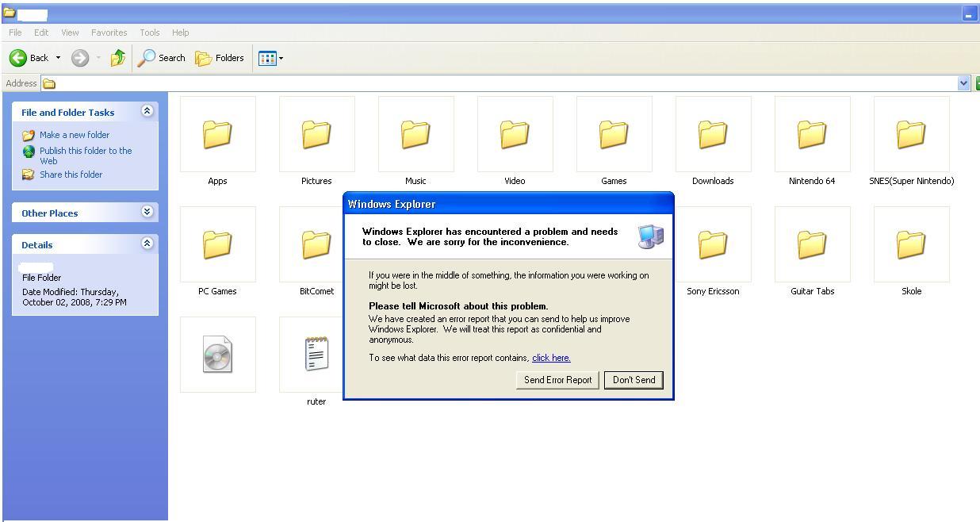980x522 pixels.
Task: Open the View menu
Action: (70, 33)
